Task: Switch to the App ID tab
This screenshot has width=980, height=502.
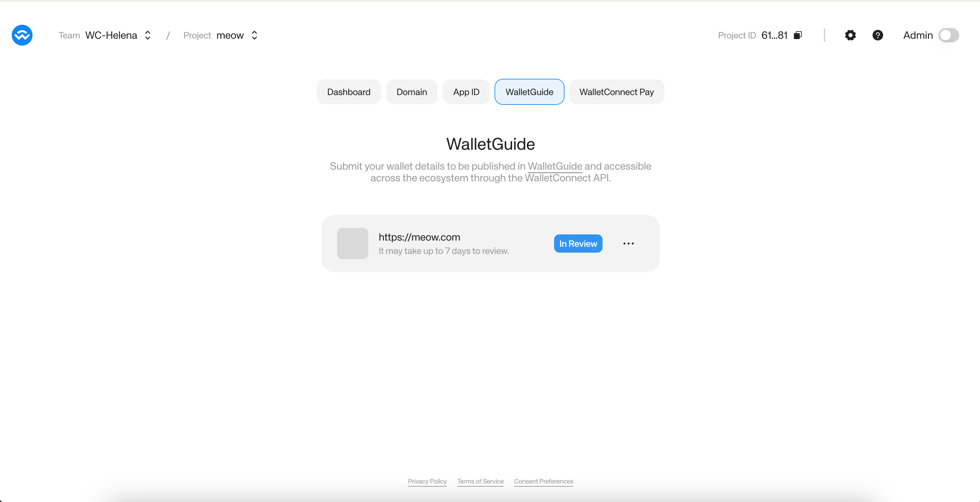Action: (x=466, y=92)
